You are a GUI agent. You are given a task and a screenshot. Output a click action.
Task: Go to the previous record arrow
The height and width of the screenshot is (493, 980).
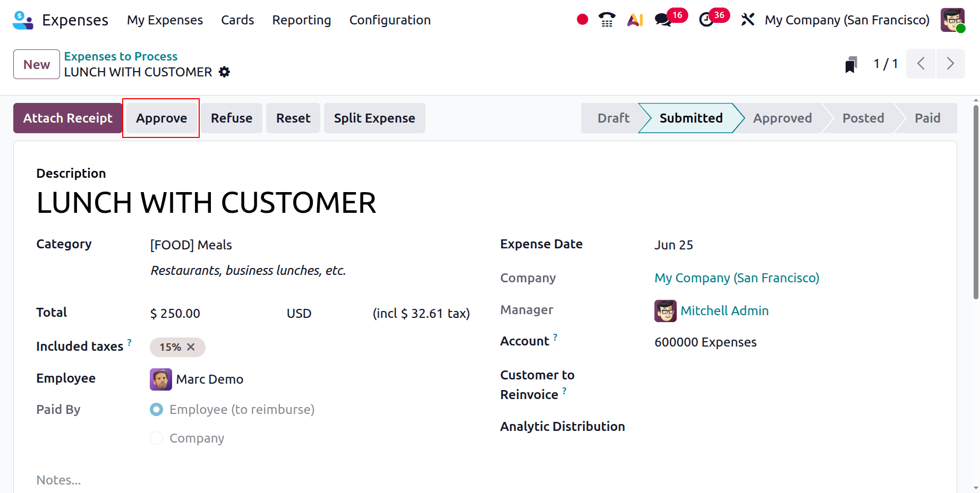click(x=921, y=64)
